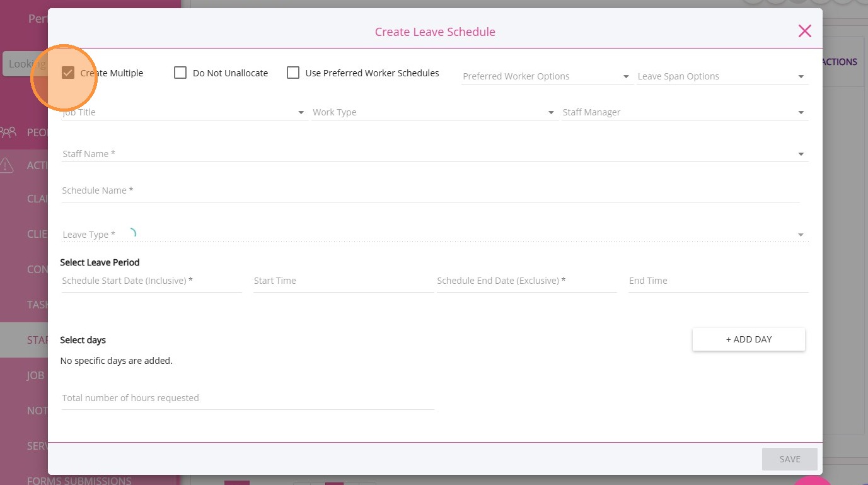Tick Use Preferred Worker Schedules checkbox

pos(293,73)
